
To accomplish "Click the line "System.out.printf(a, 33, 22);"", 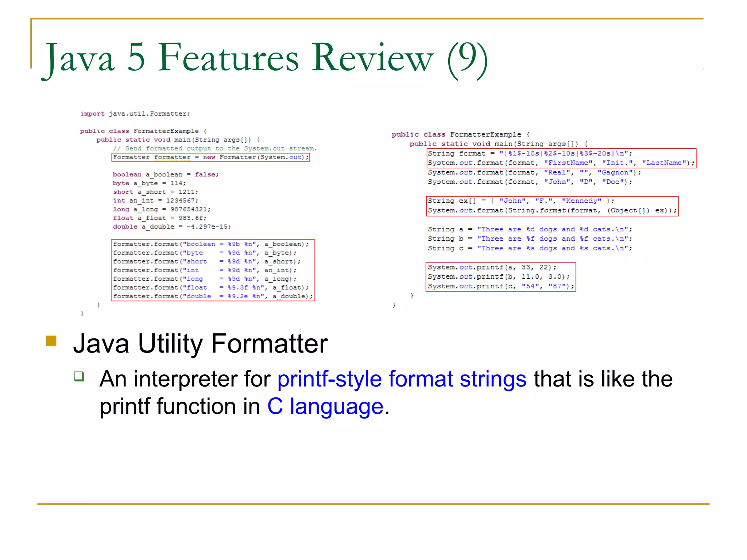I will 492,267.
